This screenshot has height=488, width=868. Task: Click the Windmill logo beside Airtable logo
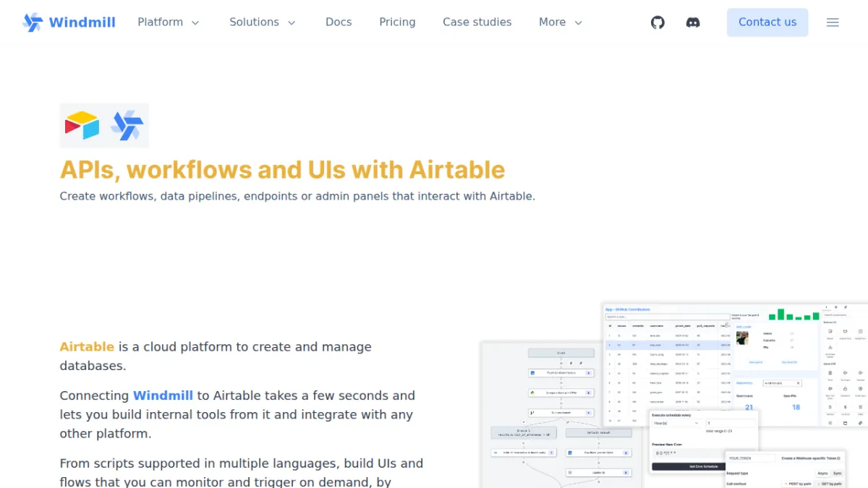127,125
